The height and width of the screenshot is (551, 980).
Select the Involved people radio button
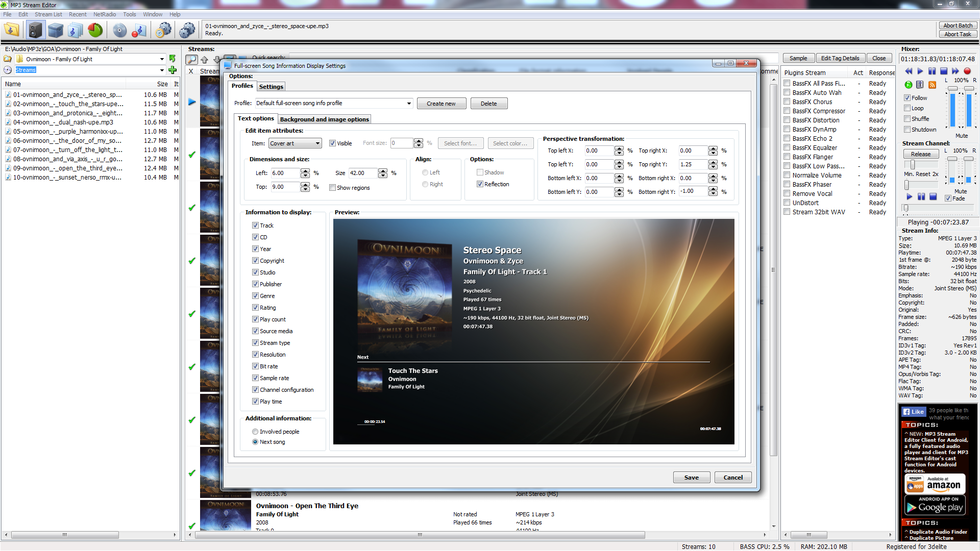click(255, 431)
